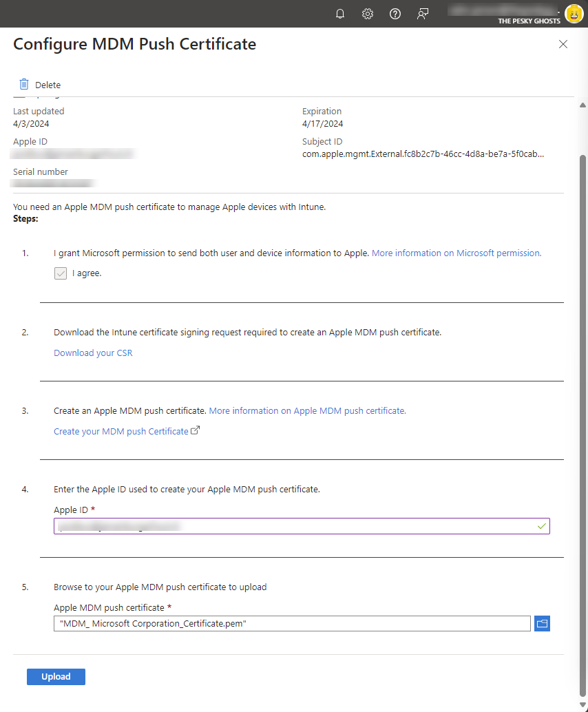This screenshot has height=712, width=588.
Task: Click the scrollbar up arrow
Action: [x=583, y=105]
